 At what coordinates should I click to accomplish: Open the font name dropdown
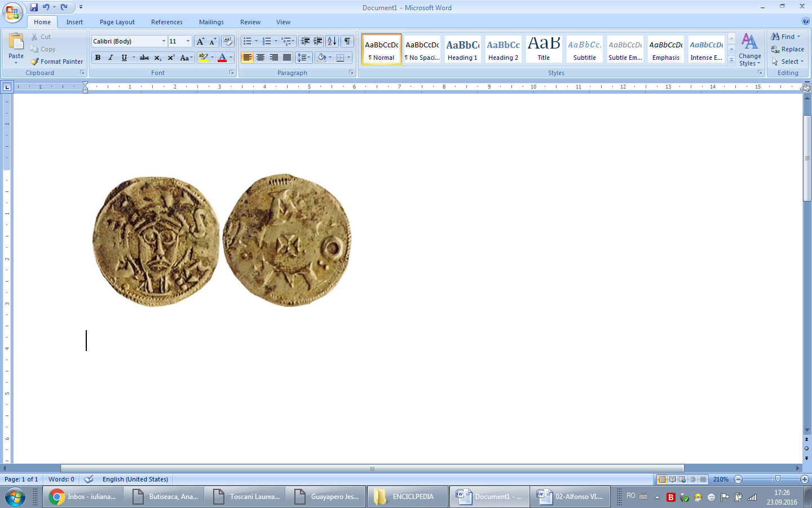[x=164, y=41]
